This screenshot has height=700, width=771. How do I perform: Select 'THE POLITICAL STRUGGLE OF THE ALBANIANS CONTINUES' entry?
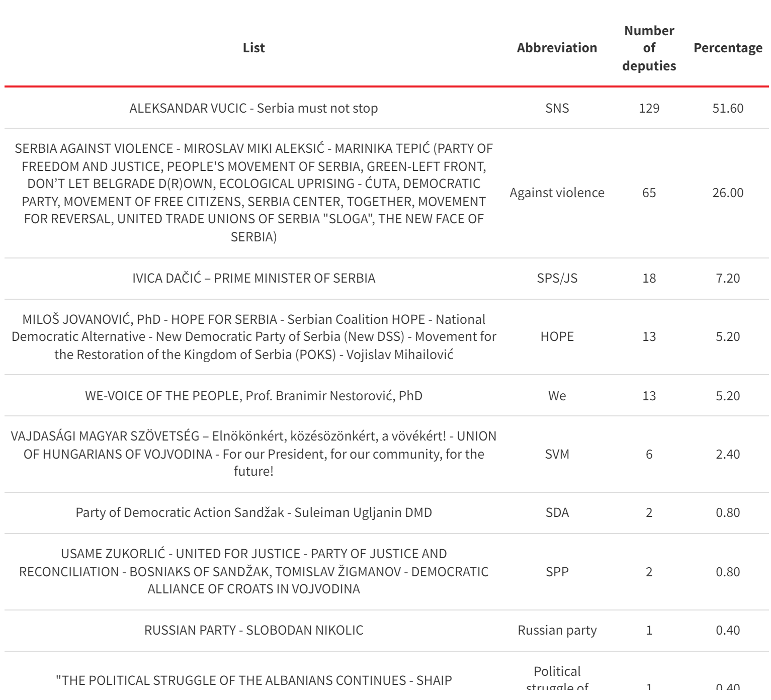point(253,680)
